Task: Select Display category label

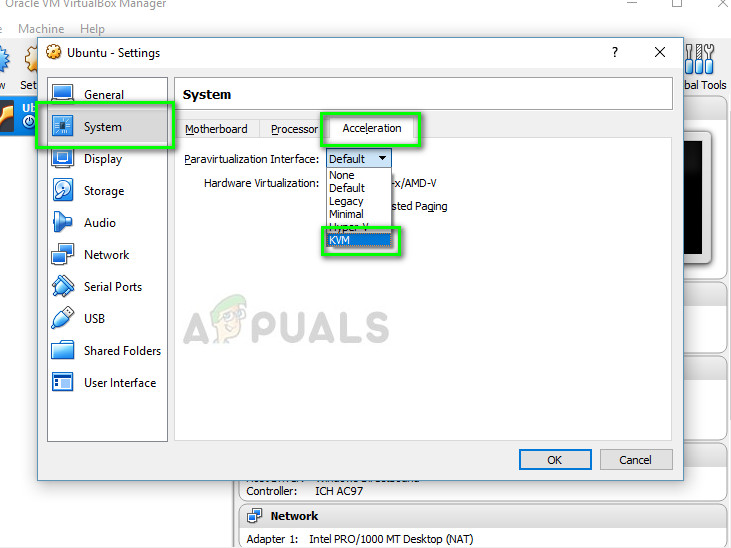Action: (x=103, y=159)
